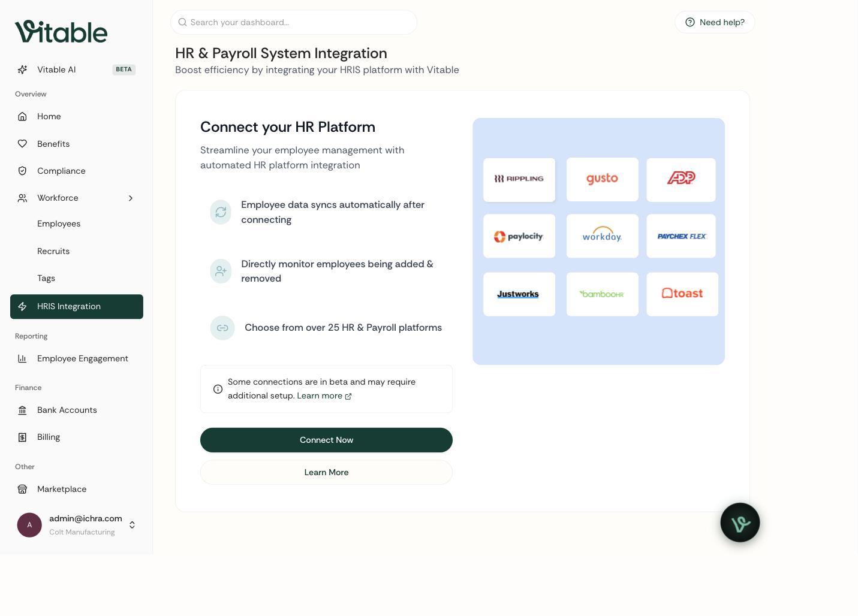Click the help question mark icon
The image size is (858, 616).
click(690, 22)
